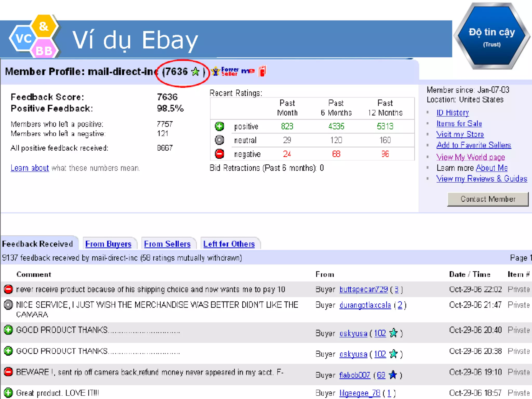Click the 'me' About Me icon

(248, 71)
